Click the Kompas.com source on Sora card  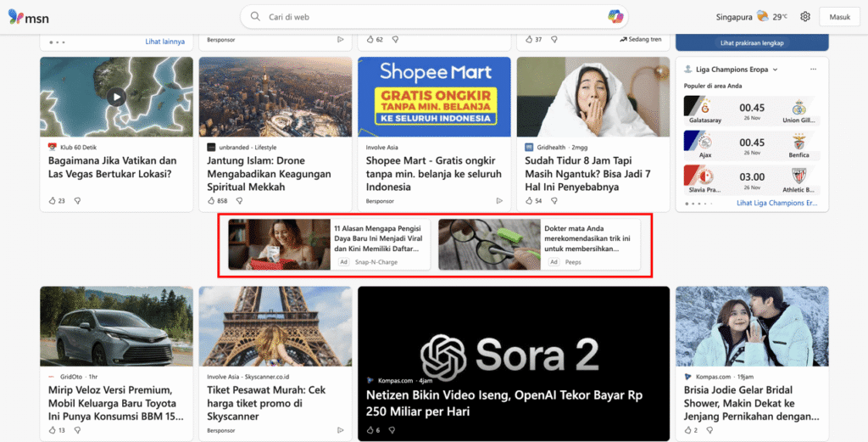pos(395,381)
